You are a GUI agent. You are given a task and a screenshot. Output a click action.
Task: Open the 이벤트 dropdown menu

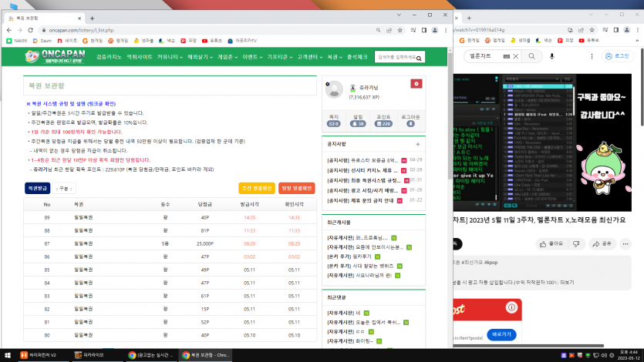252,57
